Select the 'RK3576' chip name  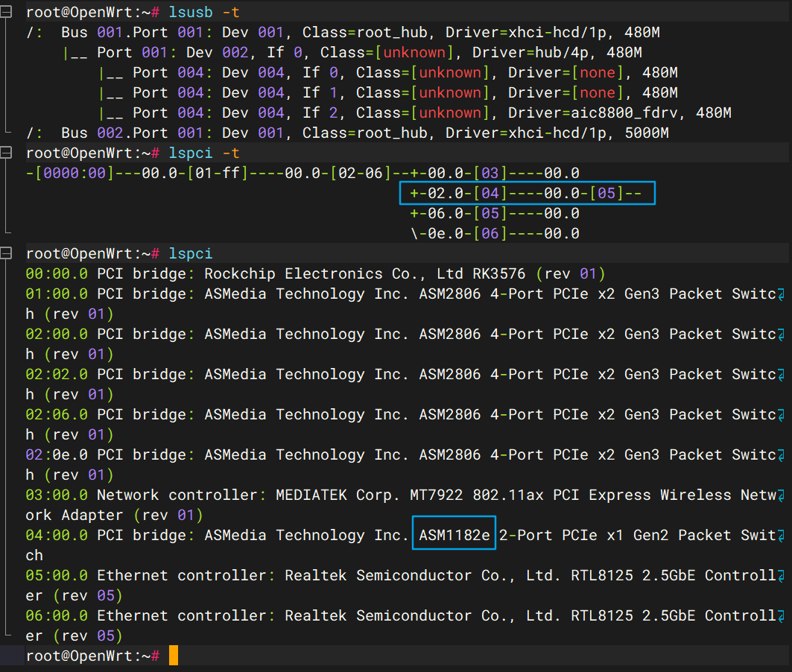pyautogui.click(x=498, y=273)
